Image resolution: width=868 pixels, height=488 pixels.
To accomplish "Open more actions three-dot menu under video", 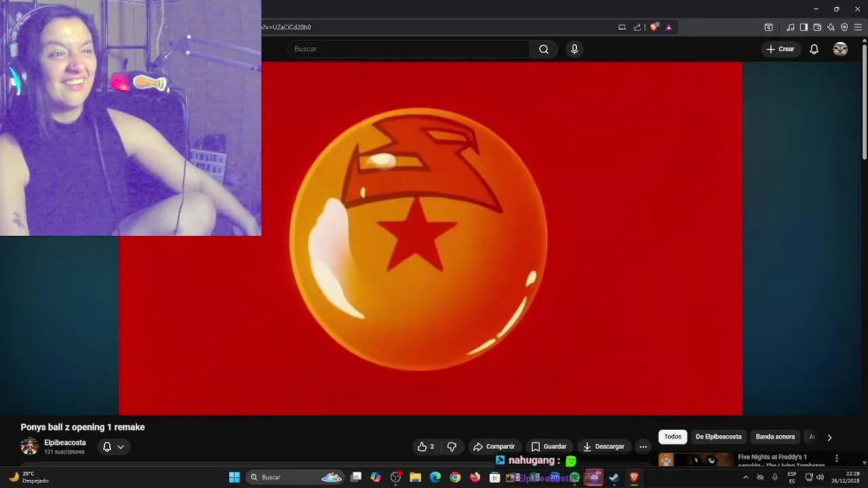I will pyautogui.click(x=643, y=447).
